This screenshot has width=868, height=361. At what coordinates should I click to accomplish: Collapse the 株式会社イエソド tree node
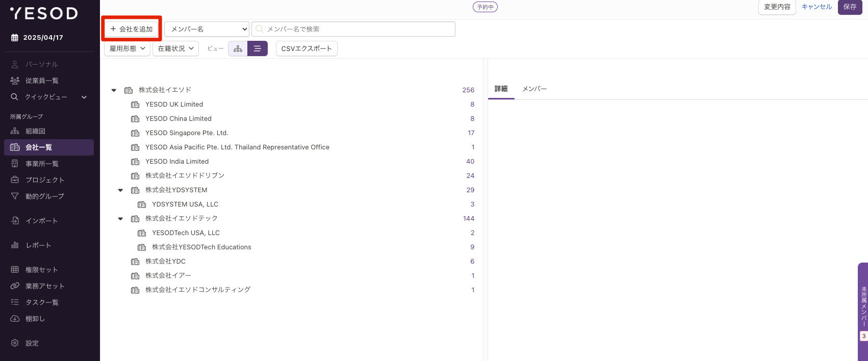tap(114, 90)
